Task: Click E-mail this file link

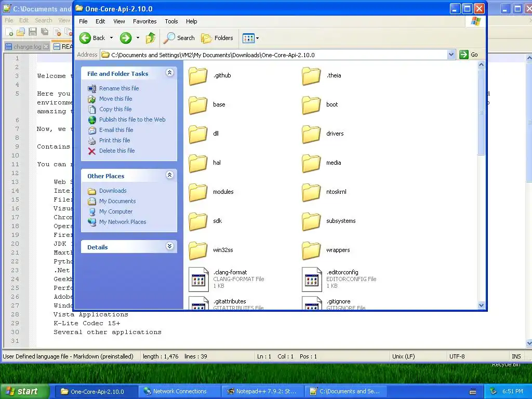Action: 116,130
